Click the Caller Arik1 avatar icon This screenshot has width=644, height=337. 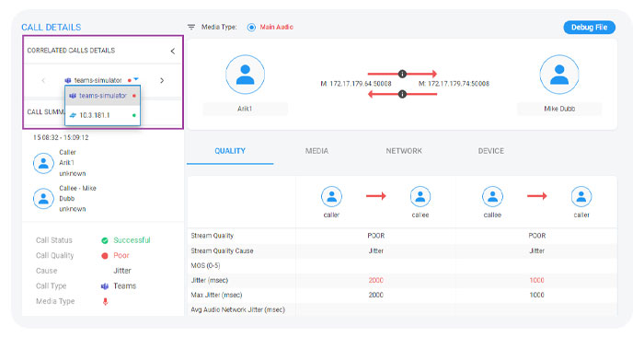pos(43,163)
